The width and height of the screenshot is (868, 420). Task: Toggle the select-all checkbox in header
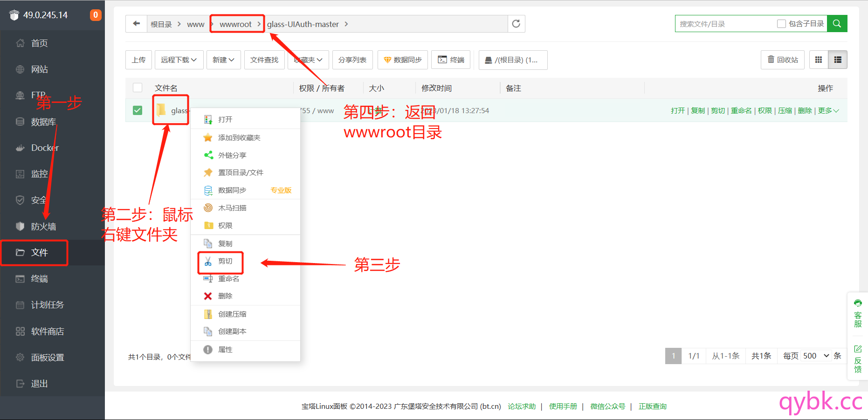pos(138,88)
